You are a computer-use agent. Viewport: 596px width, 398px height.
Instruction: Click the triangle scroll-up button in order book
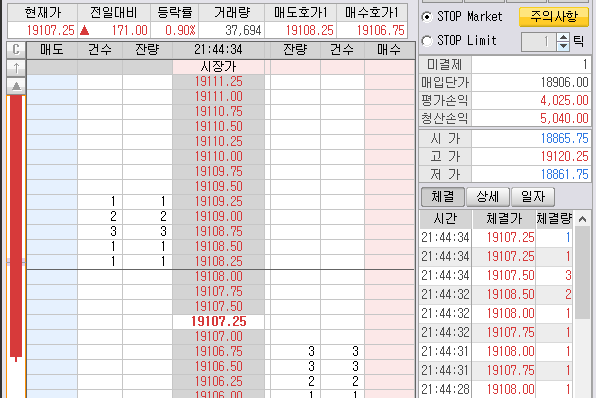point(16,86)
